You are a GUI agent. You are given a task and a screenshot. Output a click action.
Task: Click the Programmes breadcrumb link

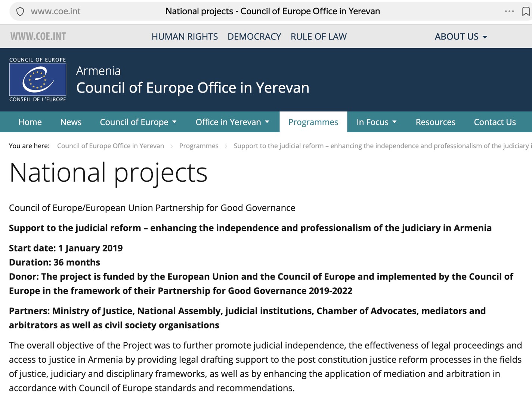coord(199,146)
